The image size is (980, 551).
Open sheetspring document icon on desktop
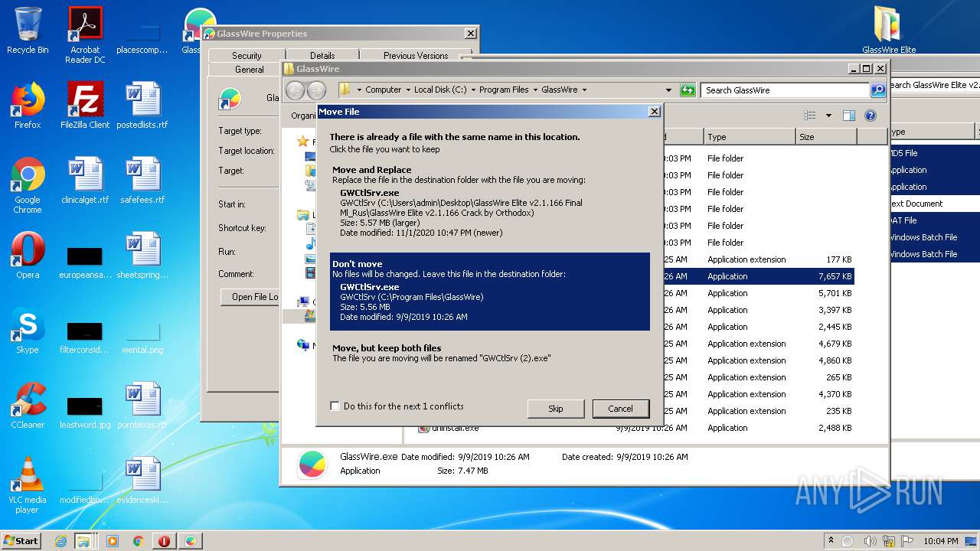[142, 256]
